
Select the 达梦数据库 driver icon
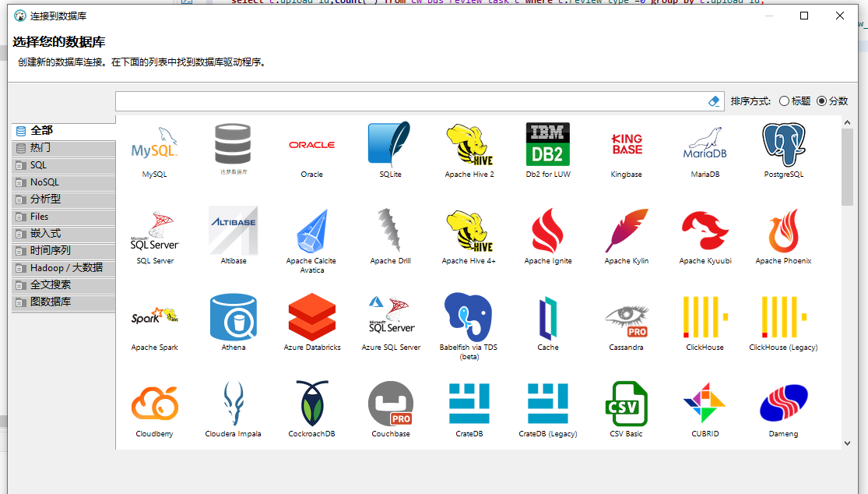[x=233, y=150]
